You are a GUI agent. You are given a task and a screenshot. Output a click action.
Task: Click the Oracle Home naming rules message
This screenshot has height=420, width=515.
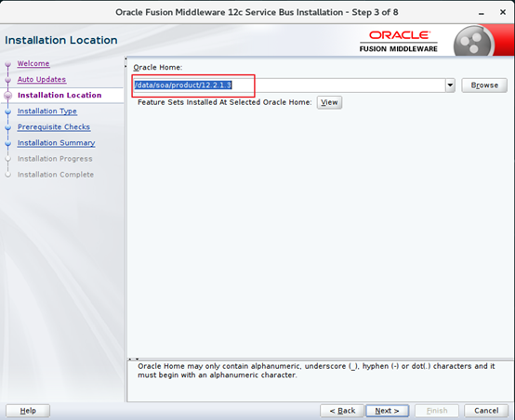pyautogui.click(x=316, y=371)
